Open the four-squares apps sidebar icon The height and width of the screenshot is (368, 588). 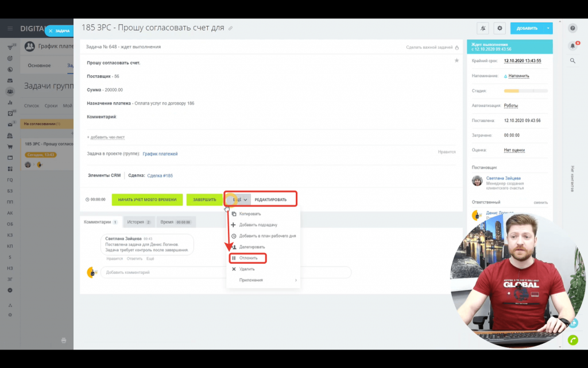click(10, 169)
